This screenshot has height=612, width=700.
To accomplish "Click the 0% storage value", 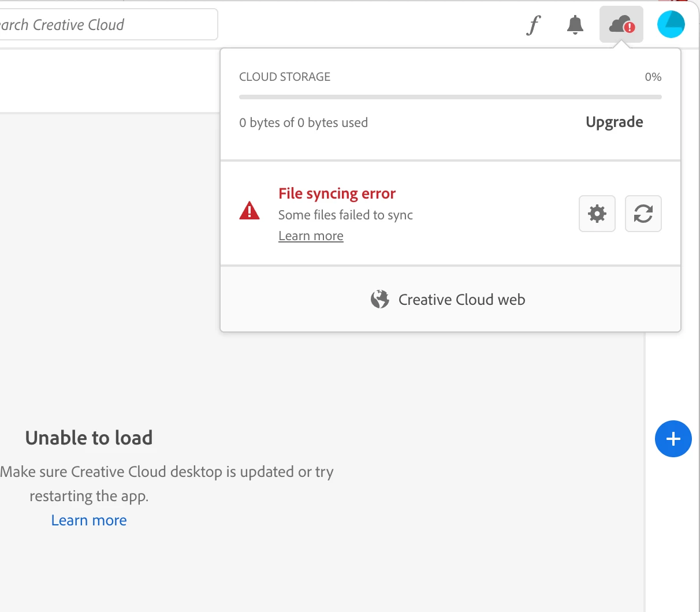I will (653, 77).
